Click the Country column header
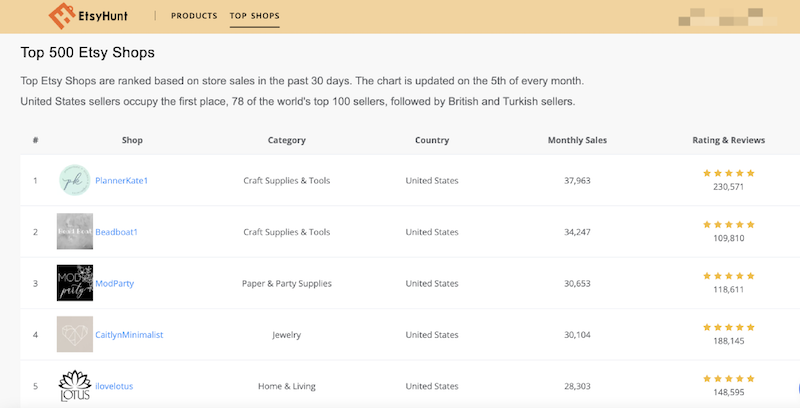800x408 pixels. point(432,140)
